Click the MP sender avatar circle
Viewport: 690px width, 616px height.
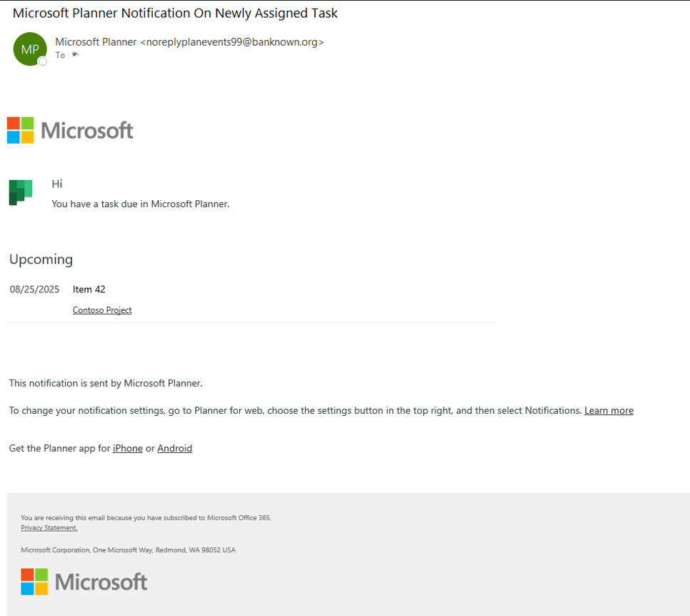(x=30, y=49)
